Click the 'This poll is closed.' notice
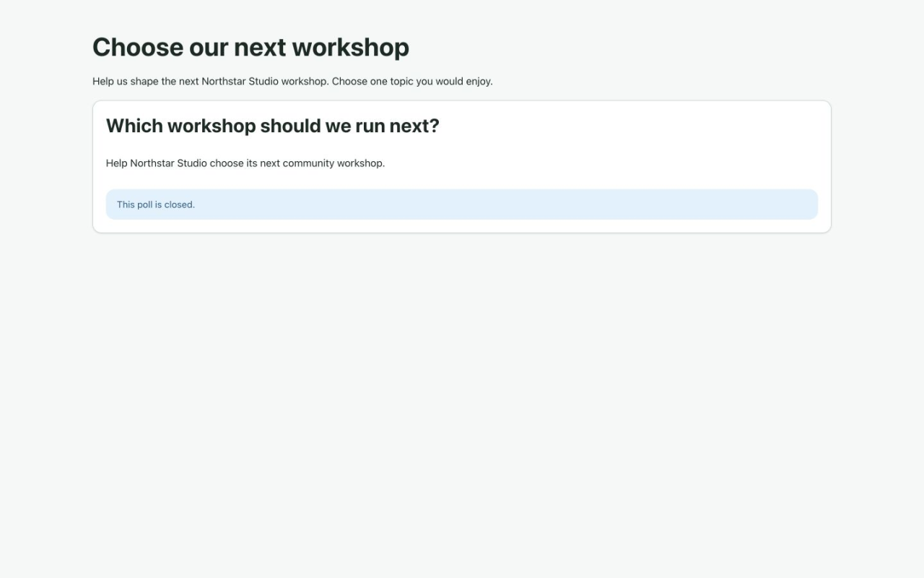The image size is (924, 578). click(x=462, y=204)
